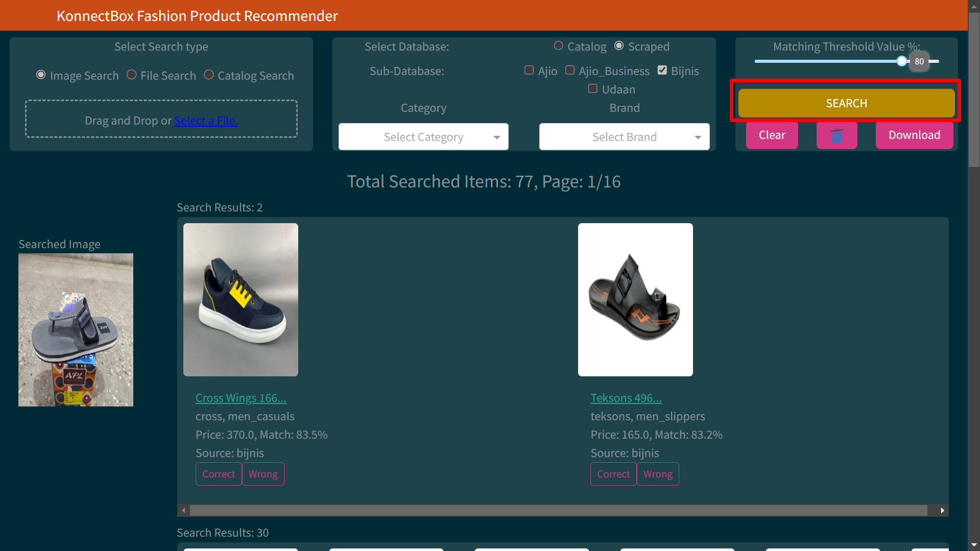980x551 pixels.
Task: Choose the Catalog database option
Action: tap(559, 46)
